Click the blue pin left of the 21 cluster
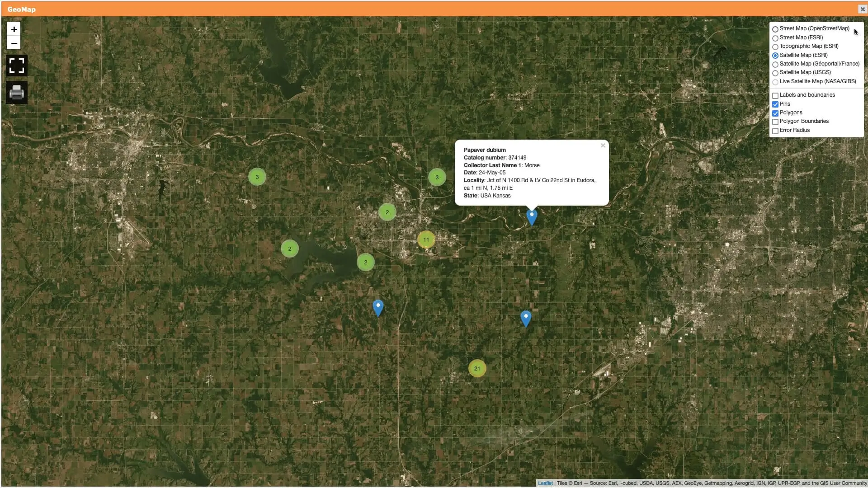The image size is (868, 488). [378, 308]
